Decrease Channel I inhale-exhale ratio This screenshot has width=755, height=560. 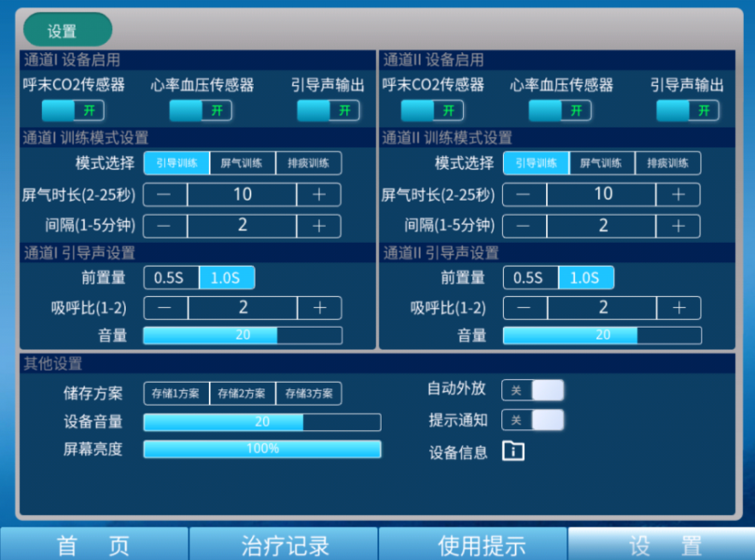point(165,308)
